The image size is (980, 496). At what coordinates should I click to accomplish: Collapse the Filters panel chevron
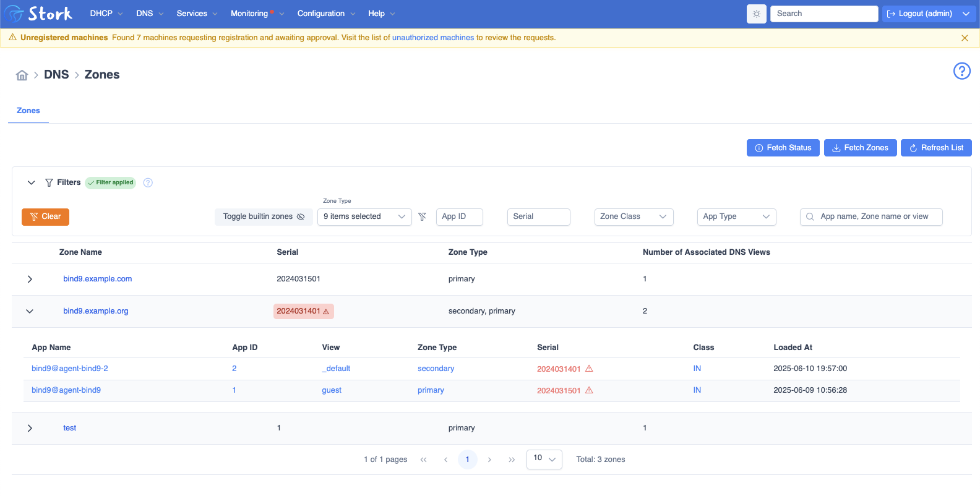[x=31, y=182]
